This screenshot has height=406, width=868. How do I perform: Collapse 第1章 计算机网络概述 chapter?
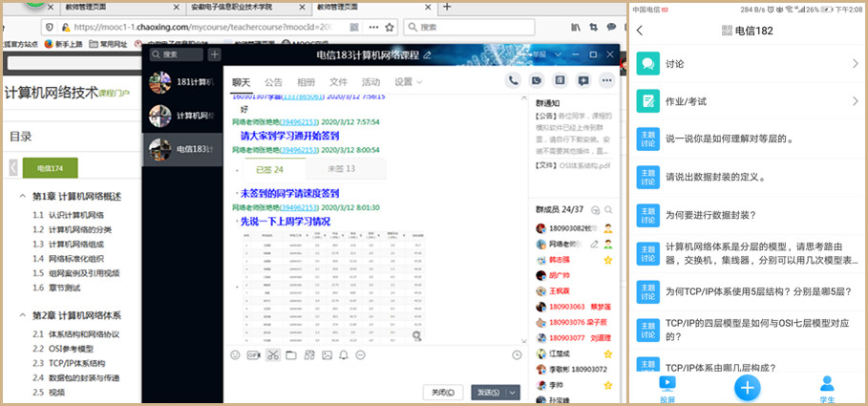click(23, 196)
